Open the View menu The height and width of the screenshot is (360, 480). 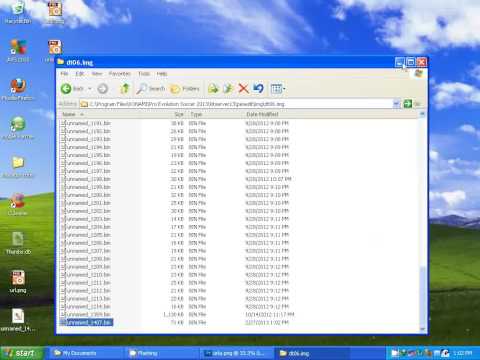[x=97, y=74]
